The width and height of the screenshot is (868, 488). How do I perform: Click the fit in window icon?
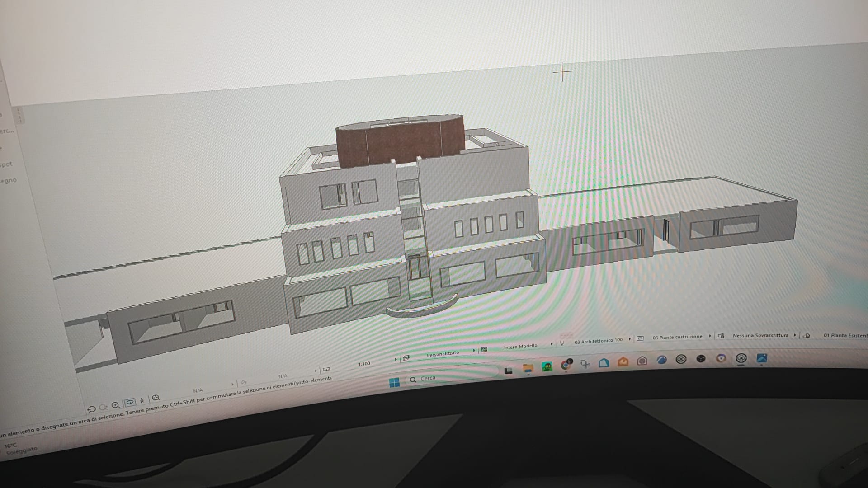[156, 398]
